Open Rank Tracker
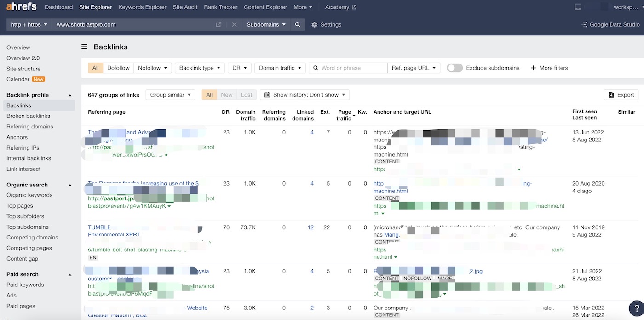This screenshot has height=320, width=644. tap(221, 7)
